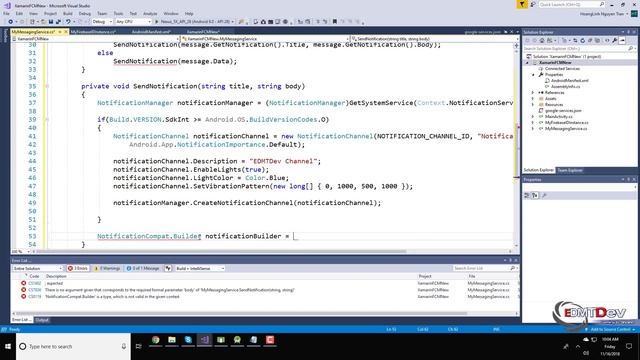640x360 pixels.
Task: Click the Home icon in Solution Explorer toolbar
Action: pos(542,40)
